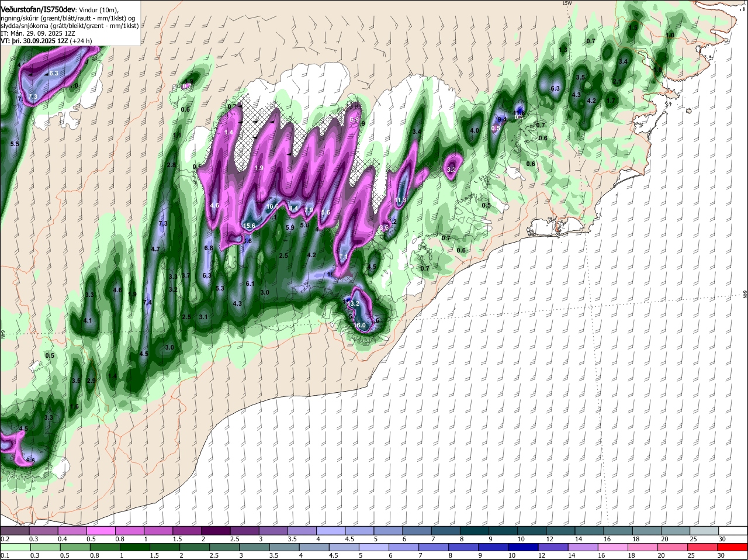
Task: Click the 5.5 value near the left edge
Action: click(x=15, y=144)
